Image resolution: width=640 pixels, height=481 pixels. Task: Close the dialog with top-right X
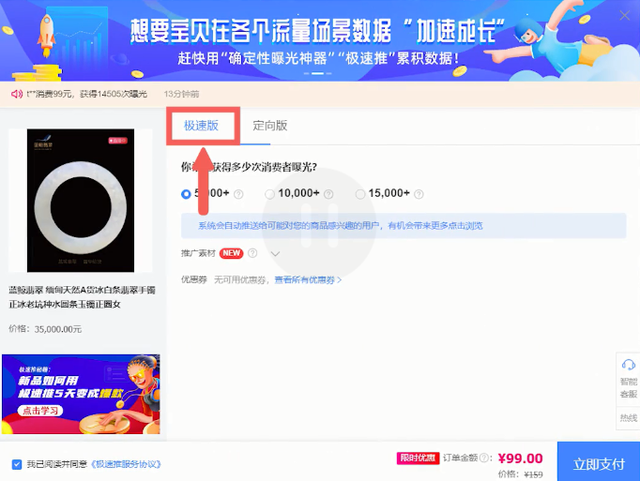(624, 16)
